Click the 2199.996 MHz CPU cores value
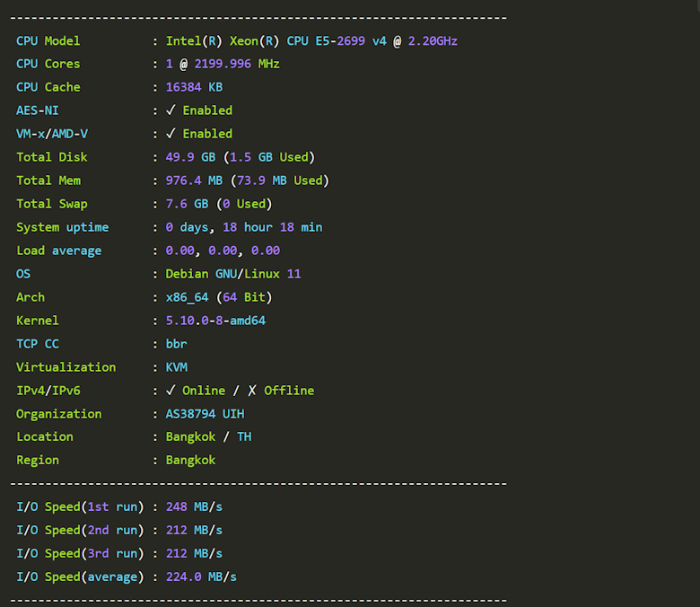 tap(230, 64)
